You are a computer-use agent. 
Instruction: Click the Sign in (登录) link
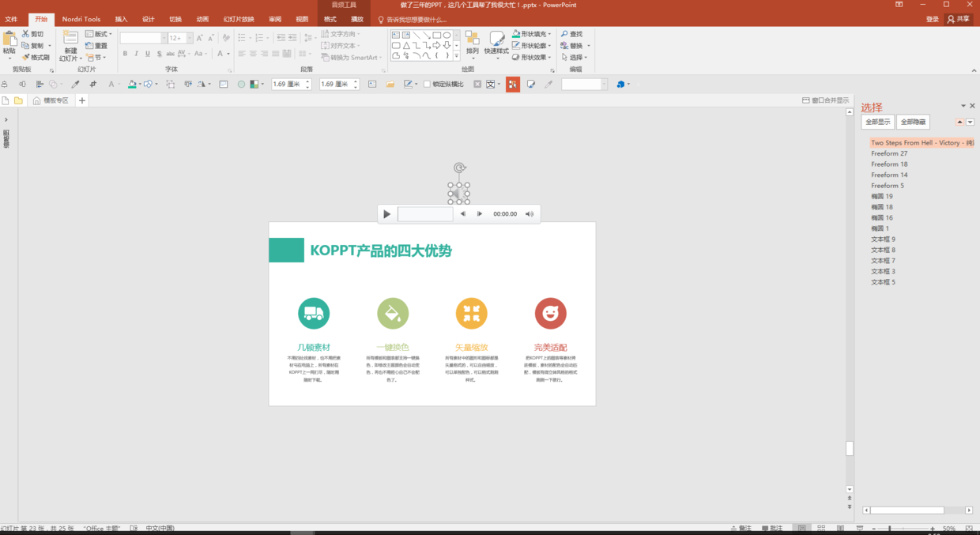click(933, 19)
